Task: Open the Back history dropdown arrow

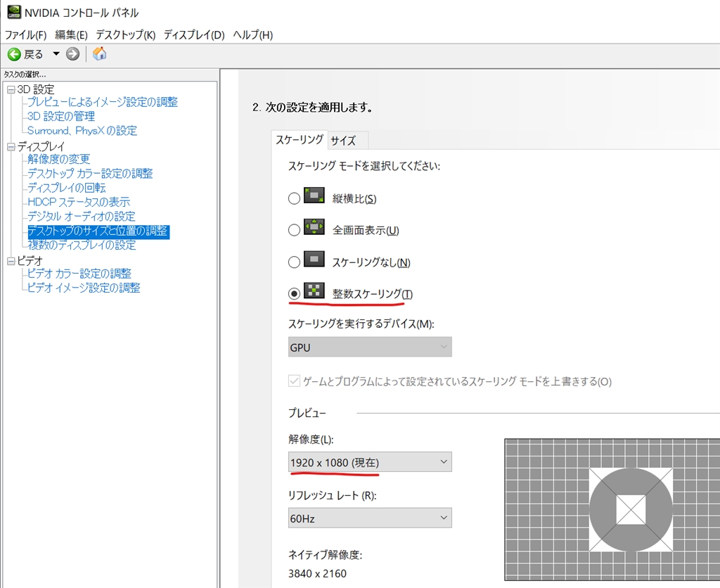Action: (56, 53)
